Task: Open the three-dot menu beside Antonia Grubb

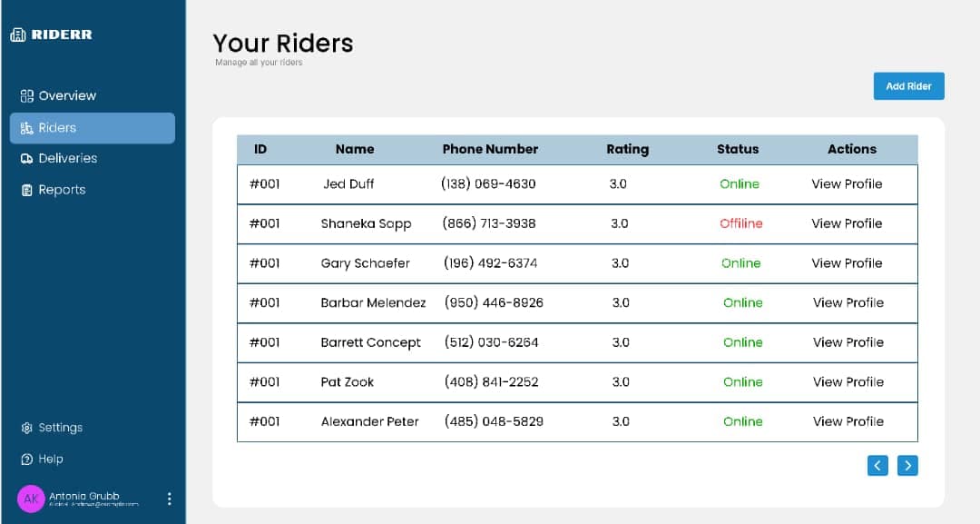Action: 169,498
